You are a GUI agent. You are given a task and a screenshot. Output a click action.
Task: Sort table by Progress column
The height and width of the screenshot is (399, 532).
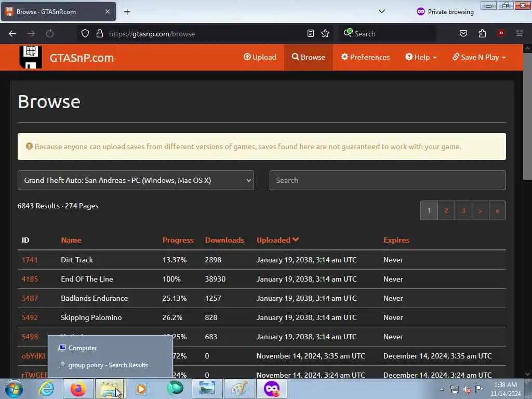tap(178, 240)
